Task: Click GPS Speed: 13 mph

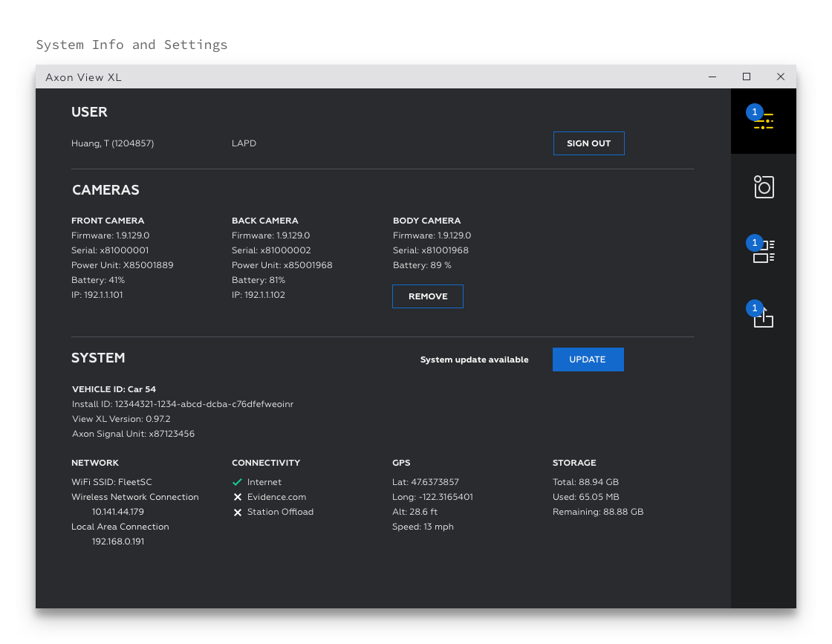Action: coord(423,527)
